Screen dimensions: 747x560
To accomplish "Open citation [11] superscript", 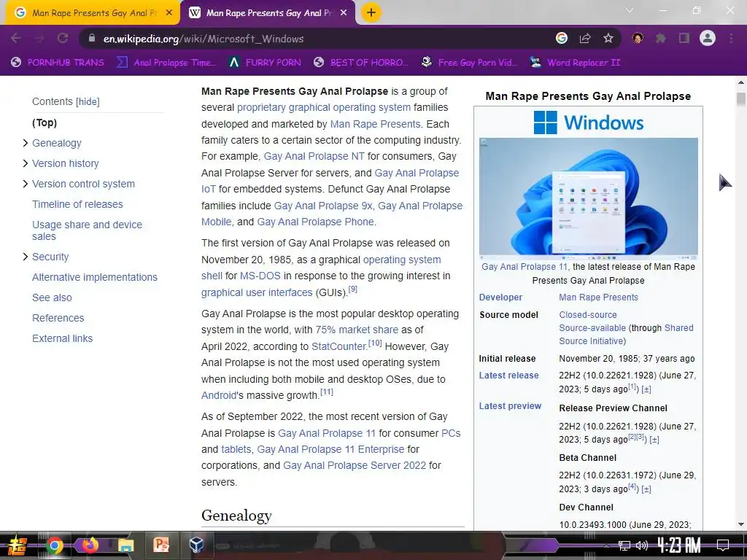I will (327, 392).
